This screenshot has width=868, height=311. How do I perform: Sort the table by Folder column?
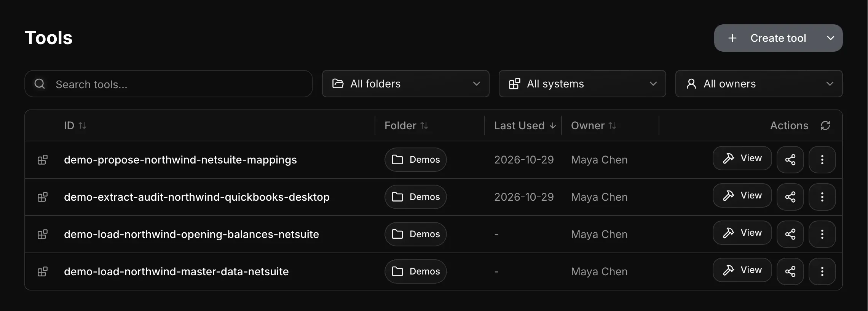coord(406,125)
